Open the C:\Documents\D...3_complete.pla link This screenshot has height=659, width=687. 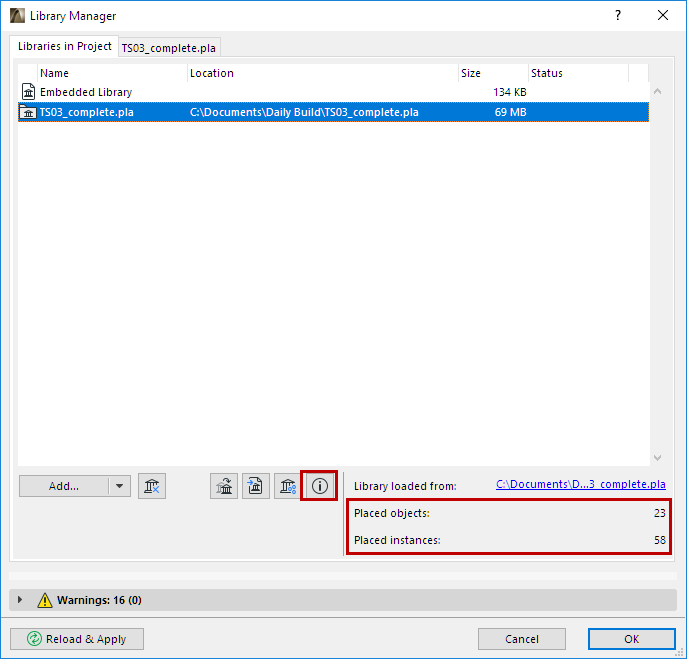pyautogui.click(x=581, y=484)
